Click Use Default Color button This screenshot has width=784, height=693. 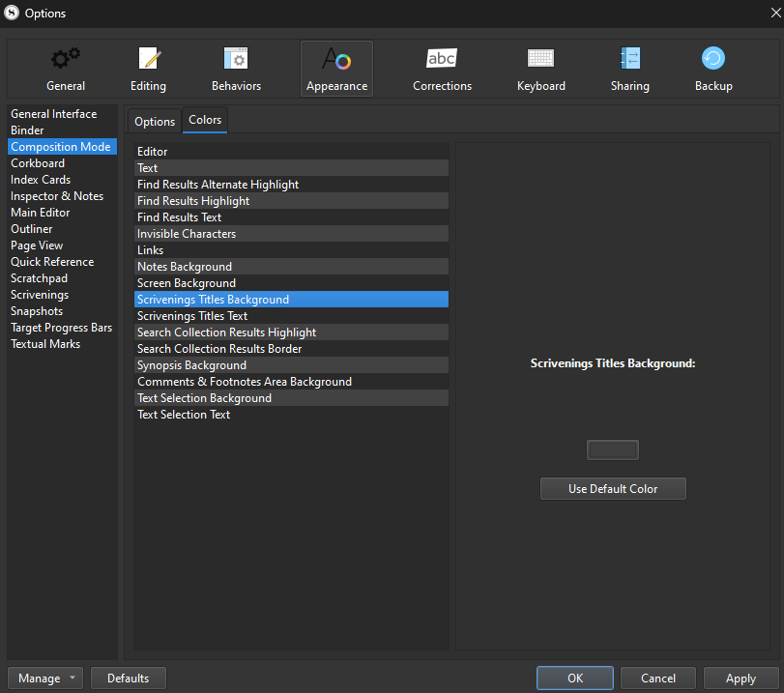613,488
